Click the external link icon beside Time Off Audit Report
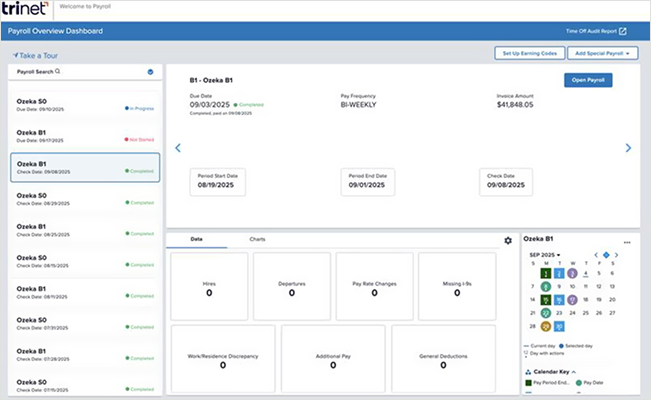Viewport: 651px width, 400px height. [x=623, y=31]
